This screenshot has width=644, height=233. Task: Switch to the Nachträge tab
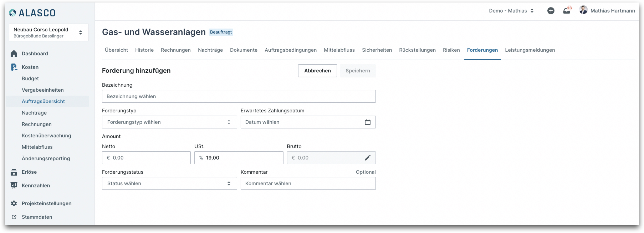tap(210, 50)
